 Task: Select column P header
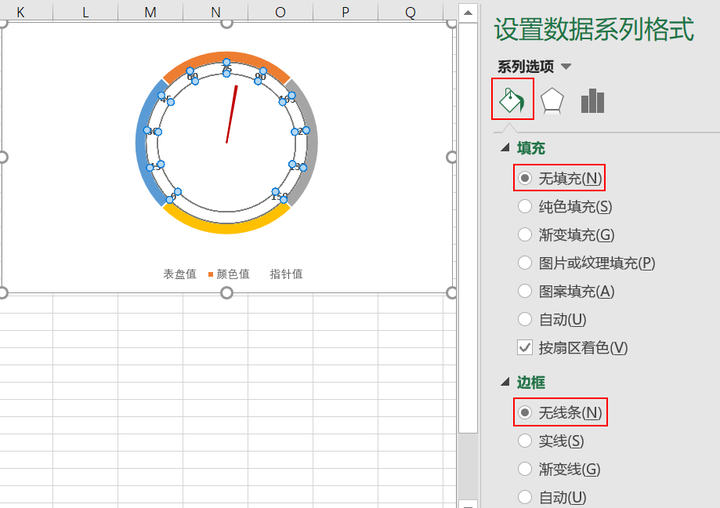click(345, 11)
